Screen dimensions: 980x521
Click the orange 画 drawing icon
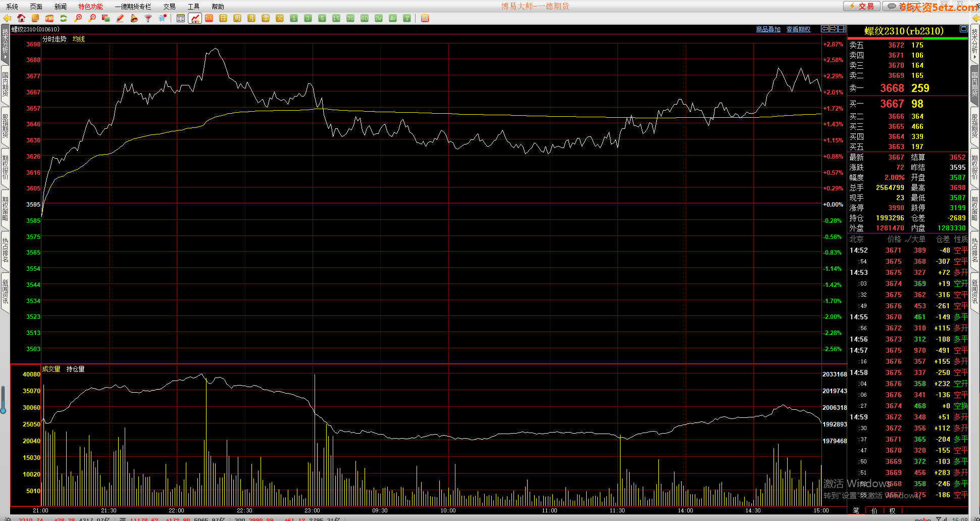[x=425, y=18]
